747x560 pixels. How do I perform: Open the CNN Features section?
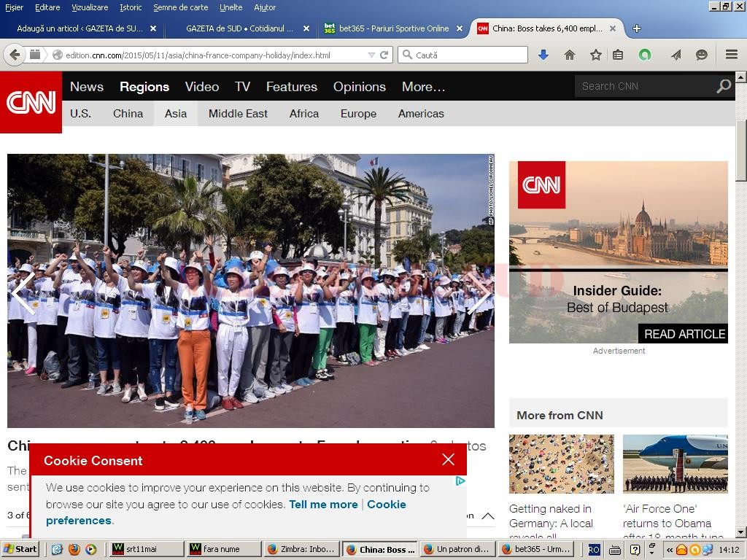pos(292,87)
